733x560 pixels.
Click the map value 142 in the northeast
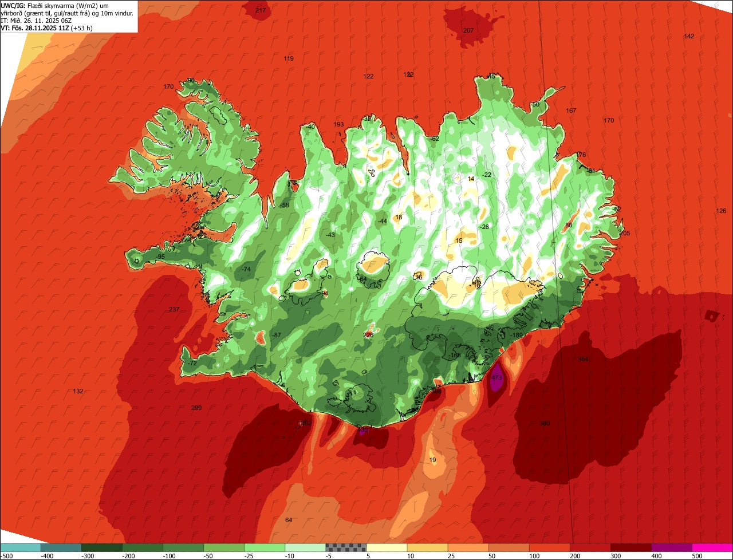[x=689, y=36]
